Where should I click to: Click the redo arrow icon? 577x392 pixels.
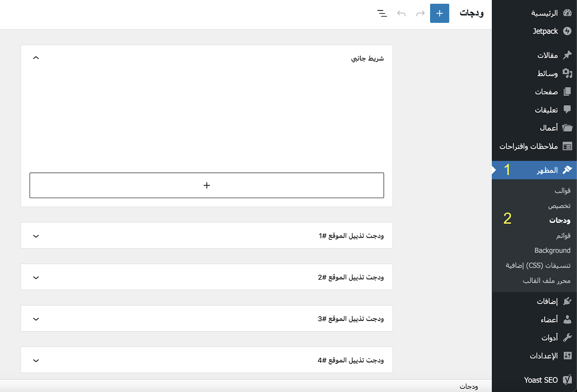tap(420, 14)
